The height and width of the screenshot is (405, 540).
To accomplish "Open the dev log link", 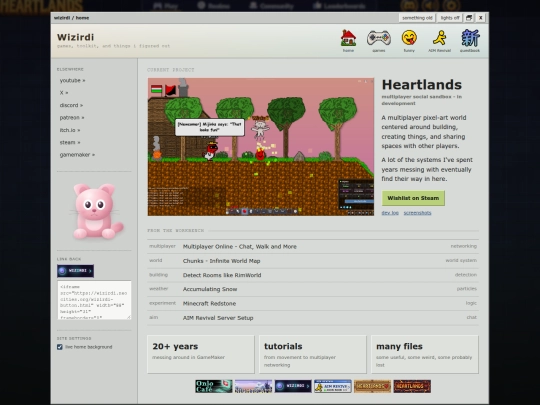I will pyautogui.click(x=390, y=213).
